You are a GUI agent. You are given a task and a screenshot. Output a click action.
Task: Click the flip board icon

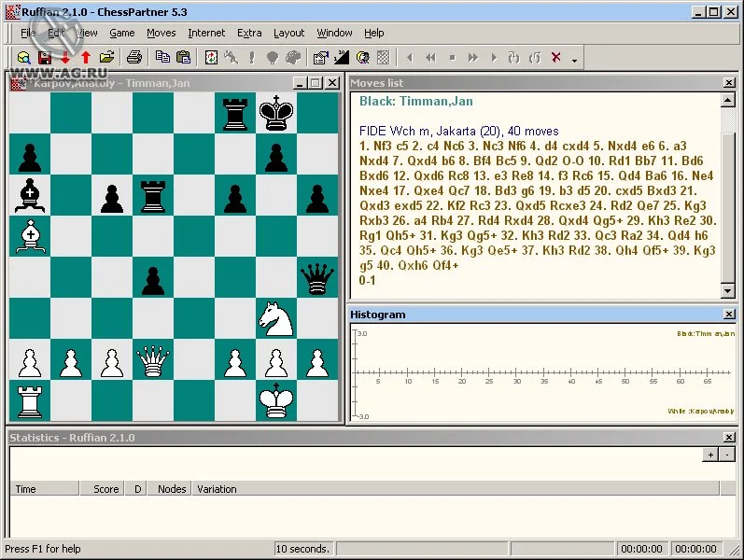[x=211, y=58]
